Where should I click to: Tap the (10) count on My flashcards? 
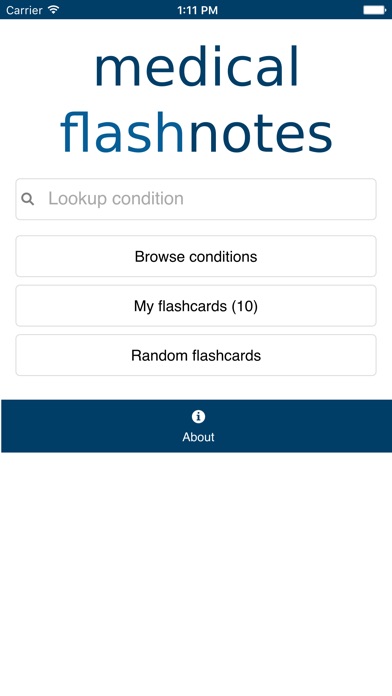(x=245, y=306)
